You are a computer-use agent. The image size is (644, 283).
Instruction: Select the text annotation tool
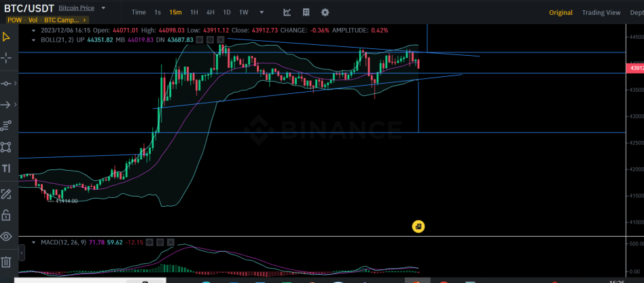click(6, 168)
